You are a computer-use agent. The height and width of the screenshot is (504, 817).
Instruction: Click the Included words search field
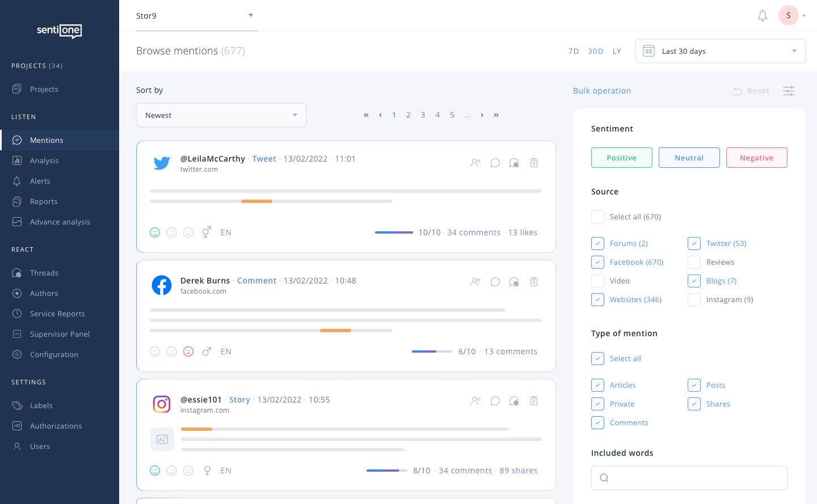[x=689, y=478]
